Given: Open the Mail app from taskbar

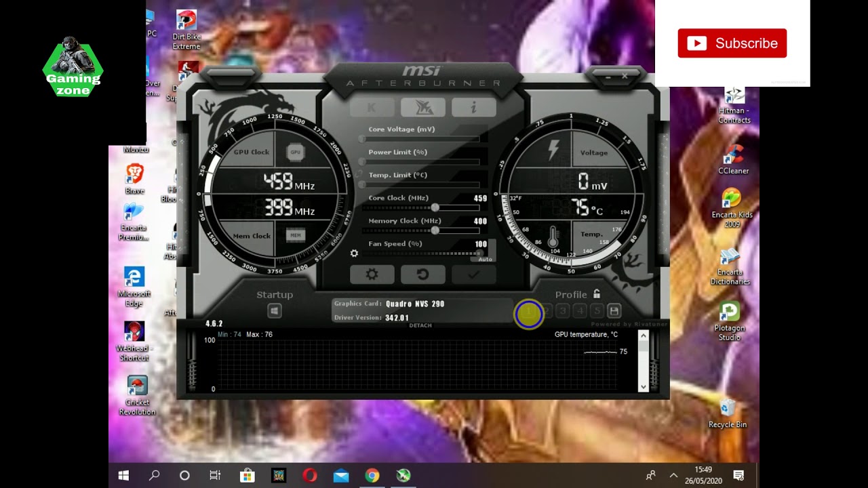Looking at the screenshot, I should (x=341, y=475).
